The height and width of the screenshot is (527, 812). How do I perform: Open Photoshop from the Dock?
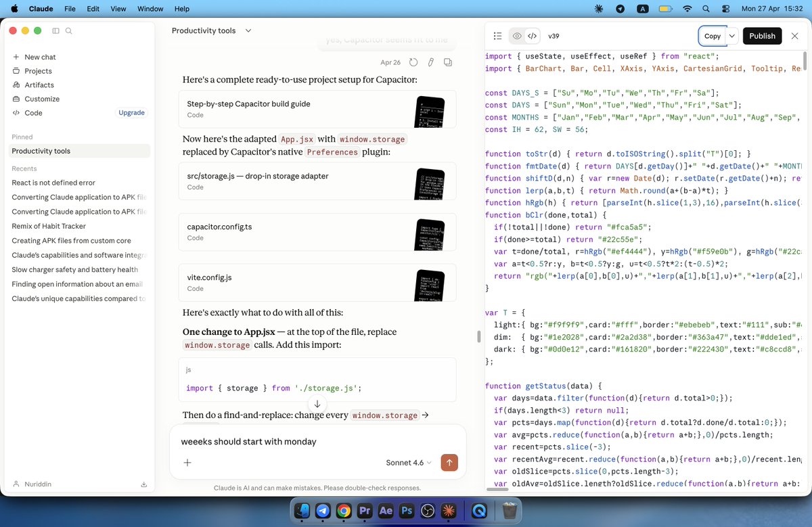[407, 511]
